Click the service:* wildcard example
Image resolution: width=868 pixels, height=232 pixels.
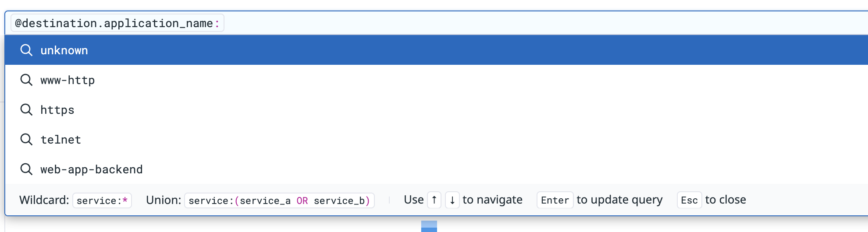pyautogui.click(x=102, y=200)
